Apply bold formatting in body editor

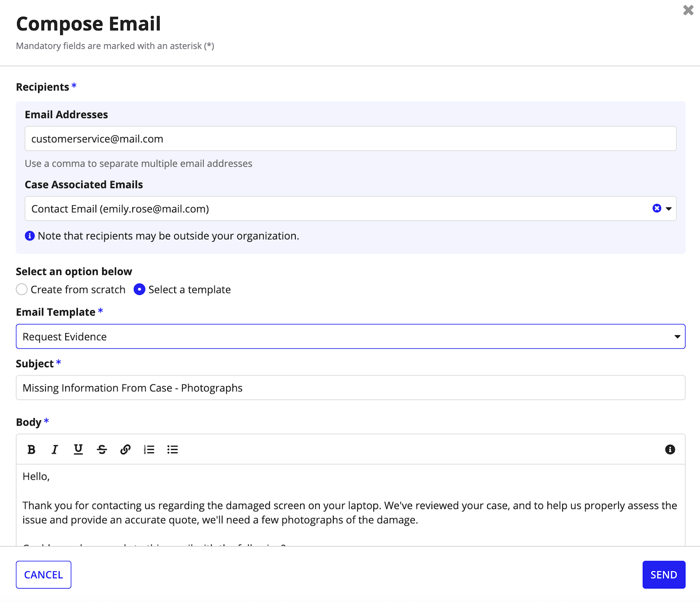pyautogui.click(x=31, y=449)
